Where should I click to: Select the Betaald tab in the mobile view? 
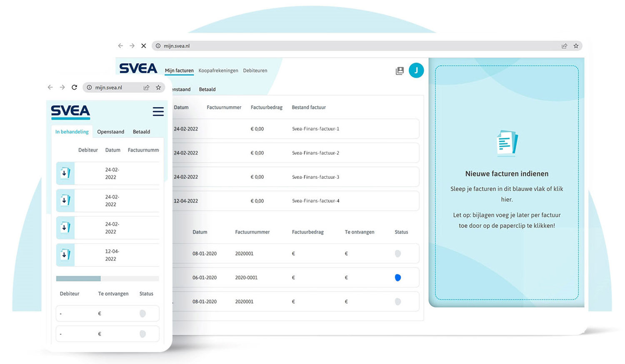141,132
